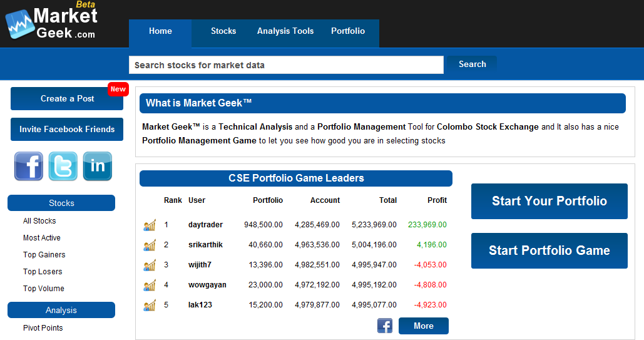
Task: Open the Pivot Points link
Action: click(43, 327)
